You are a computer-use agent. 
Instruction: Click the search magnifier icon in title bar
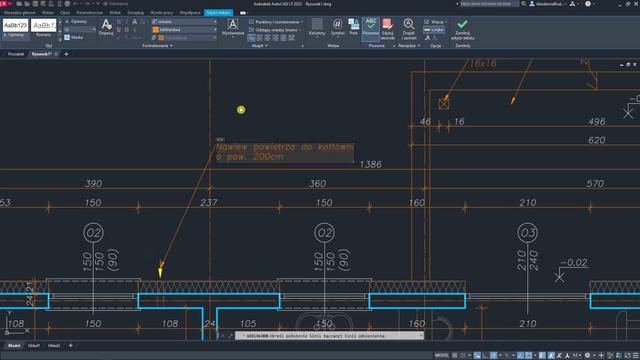524,4
